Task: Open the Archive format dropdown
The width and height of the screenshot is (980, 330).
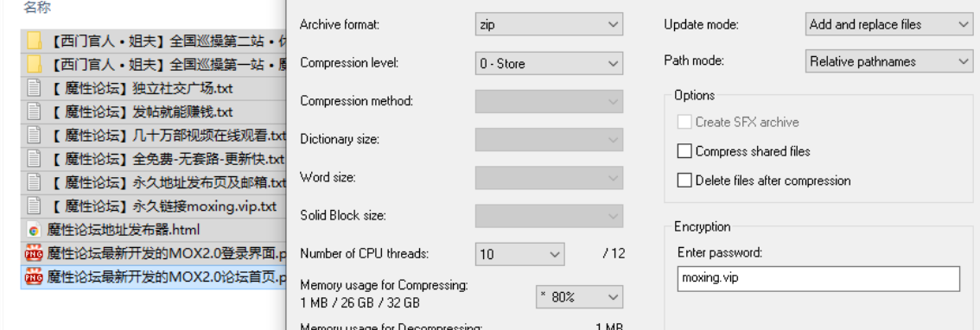Action: 549,25
